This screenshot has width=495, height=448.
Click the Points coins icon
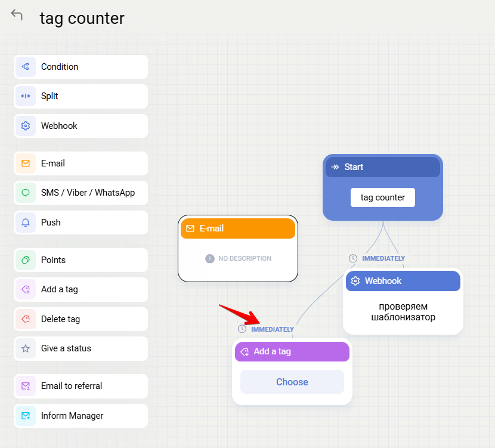25,260
